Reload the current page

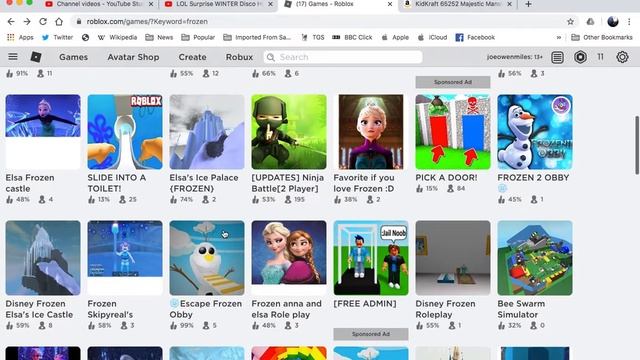tap(42, 22)
